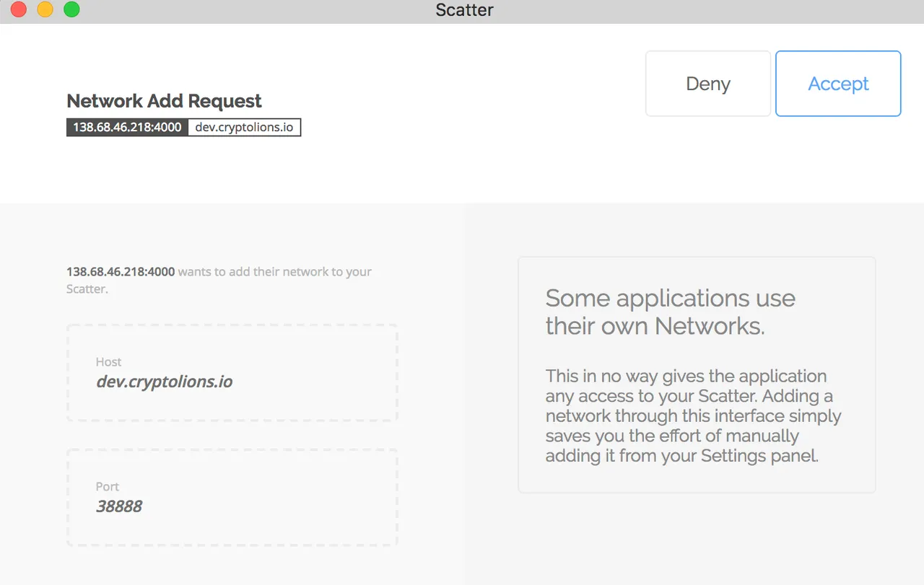Select the Port field 38888
This screenshot has height=585, width=924.
pyautogui.click(x=232, y=498)
